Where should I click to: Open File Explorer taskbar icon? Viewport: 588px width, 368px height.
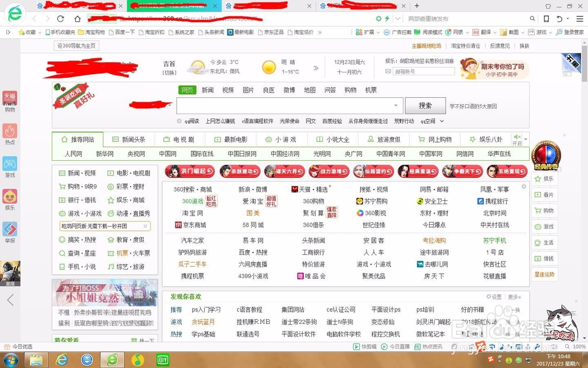[x=36, y=360]
